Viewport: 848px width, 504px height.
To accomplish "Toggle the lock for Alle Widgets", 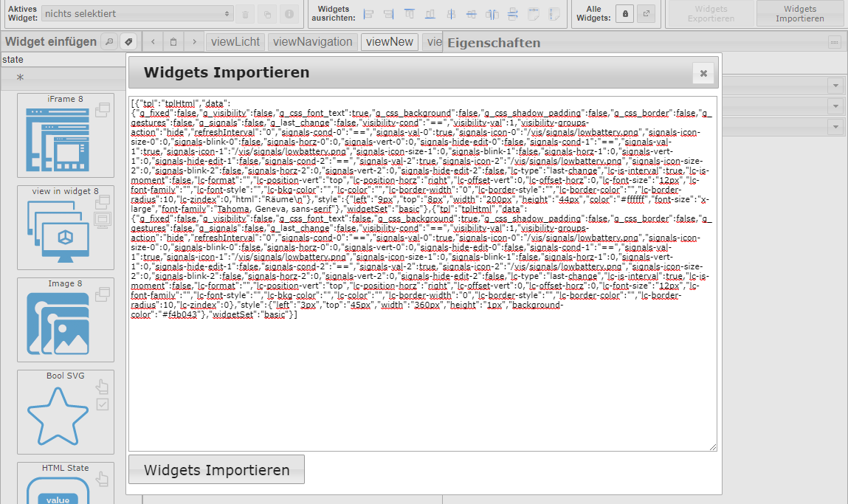I will point(624,14).
